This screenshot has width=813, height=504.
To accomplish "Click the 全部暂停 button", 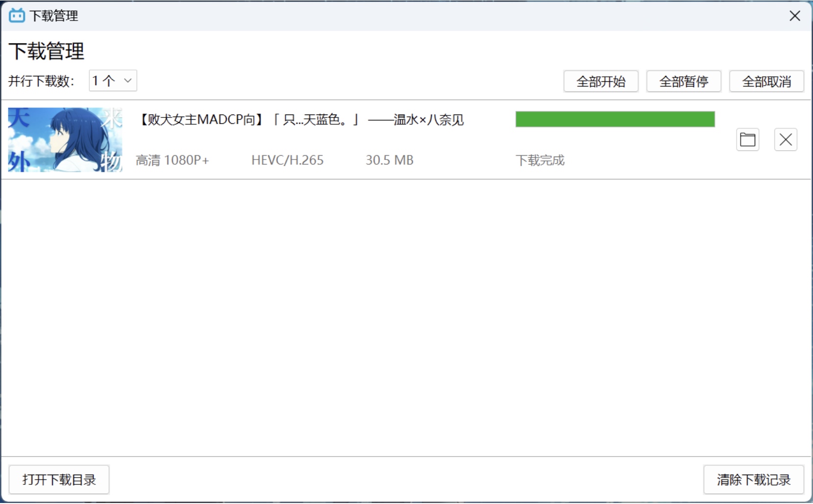I will [684, 81].
